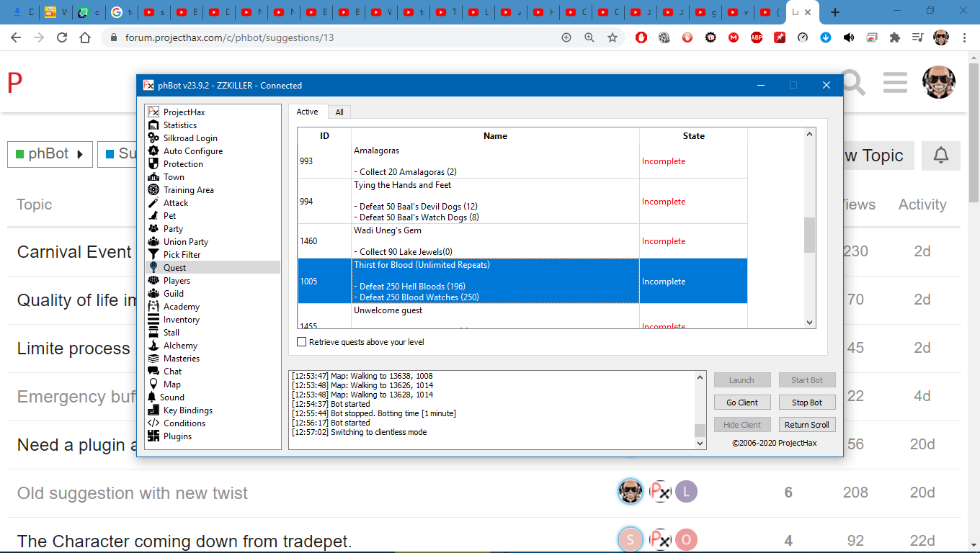Image resolution: width=980 pixels, height=553 pixels.
Task: Open the Map pin icon
Action: [x=153, y=385]
